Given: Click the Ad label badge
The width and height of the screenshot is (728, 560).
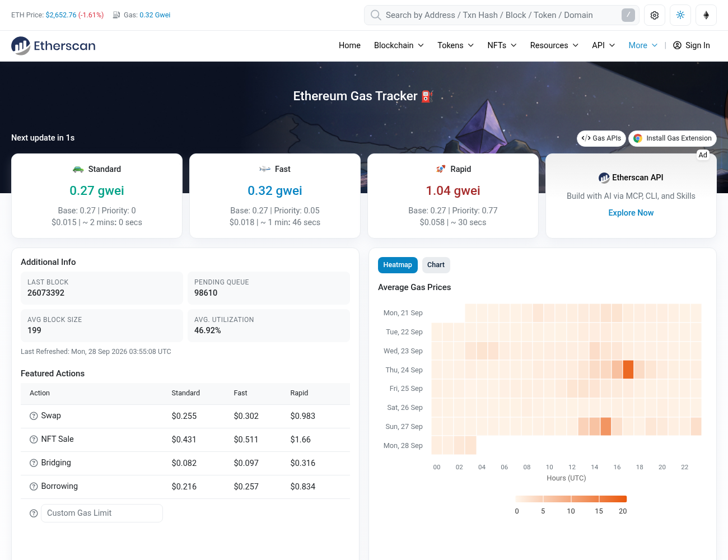Looking at the screenshot, I should point(703,155).
